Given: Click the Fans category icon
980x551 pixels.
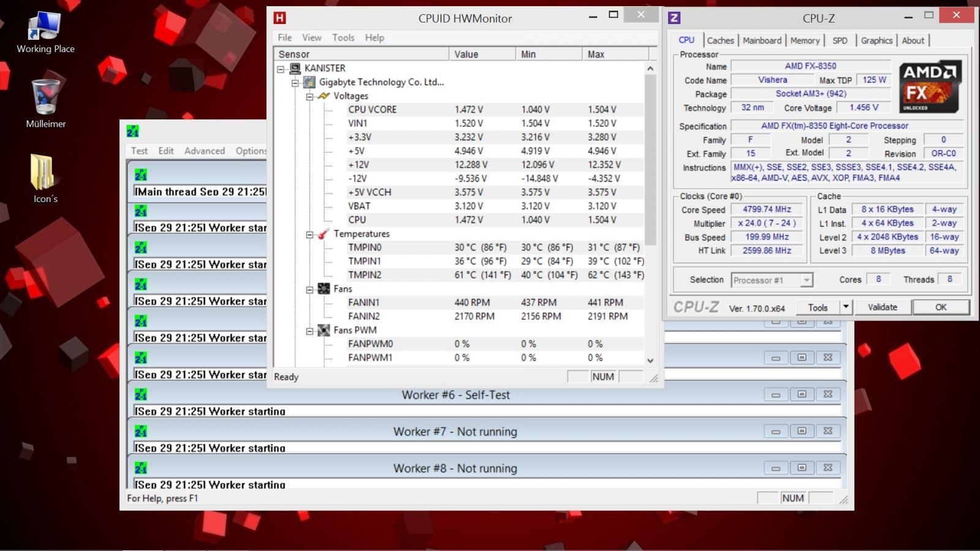Looking at the screenshot, I should pos(324,289).
